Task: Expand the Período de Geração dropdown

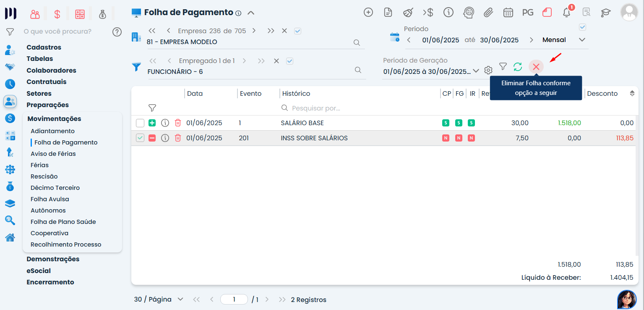Action: coord(476,71)
